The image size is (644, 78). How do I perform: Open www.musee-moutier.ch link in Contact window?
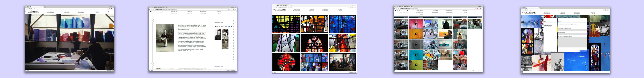pyautogui.click(x=548, y=25)
